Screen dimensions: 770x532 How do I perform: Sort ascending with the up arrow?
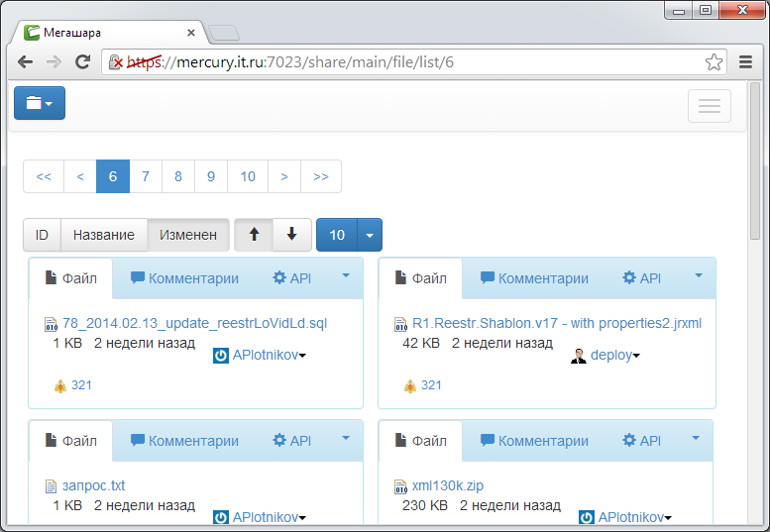tap(254, 235)
